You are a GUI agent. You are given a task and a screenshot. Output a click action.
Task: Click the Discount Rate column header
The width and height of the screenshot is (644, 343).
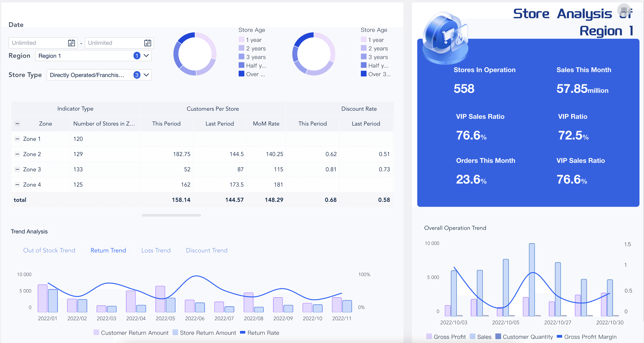coord(359,108)
